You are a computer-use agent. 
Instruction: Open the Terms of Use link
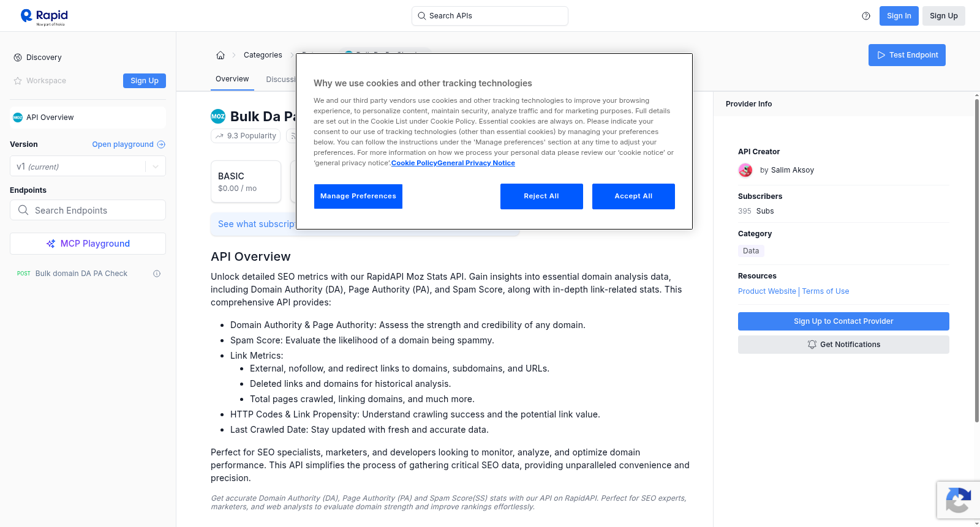[x=826, y=291]
